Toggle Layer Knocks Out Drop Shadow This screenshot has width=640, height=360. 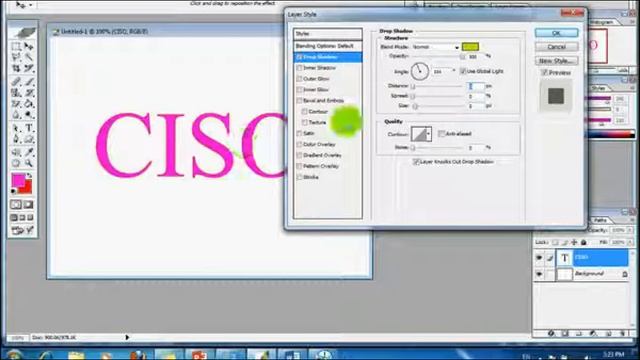tap(416, 162)
